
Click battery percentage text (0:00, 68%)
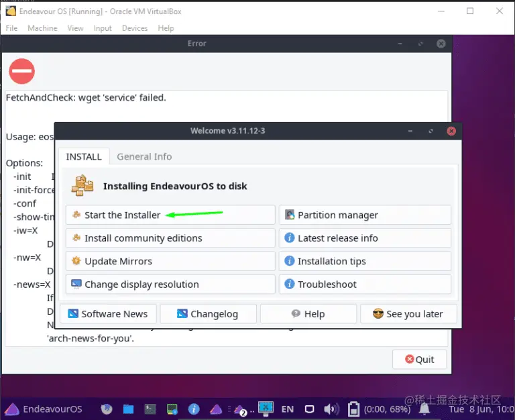pos(387,409)
